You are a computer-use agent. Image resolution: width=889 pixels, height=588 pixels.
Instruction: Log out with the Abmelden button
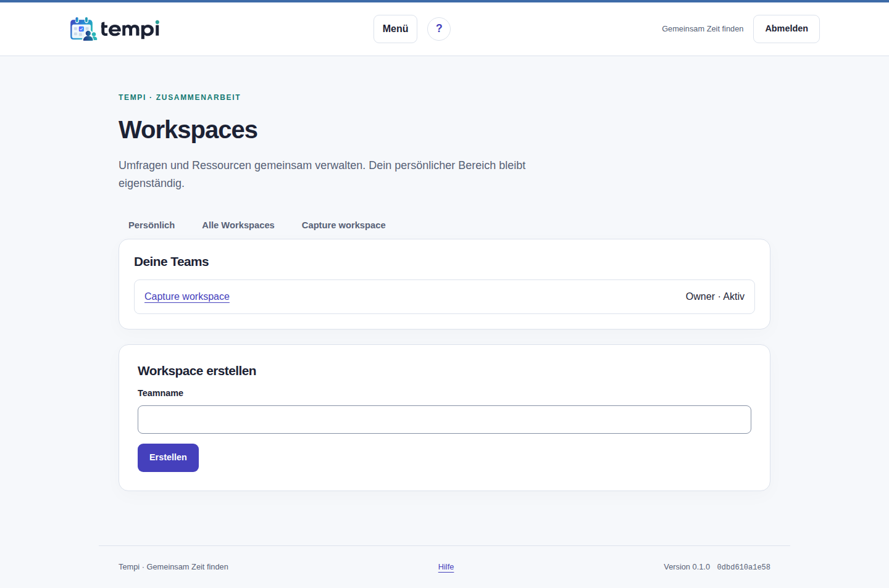[787, 29]
